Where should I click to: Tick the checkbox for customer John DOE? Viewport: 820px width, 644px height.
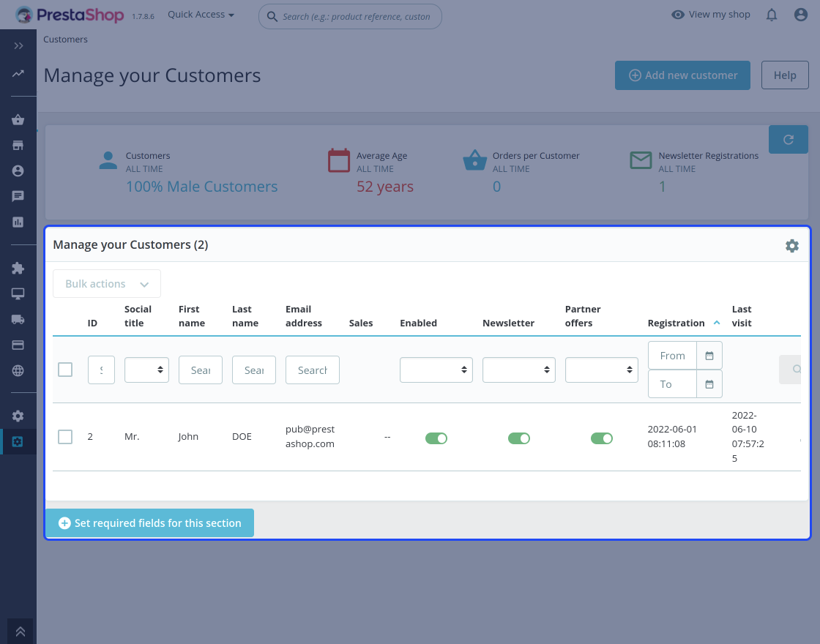click(x=65, y=437)
